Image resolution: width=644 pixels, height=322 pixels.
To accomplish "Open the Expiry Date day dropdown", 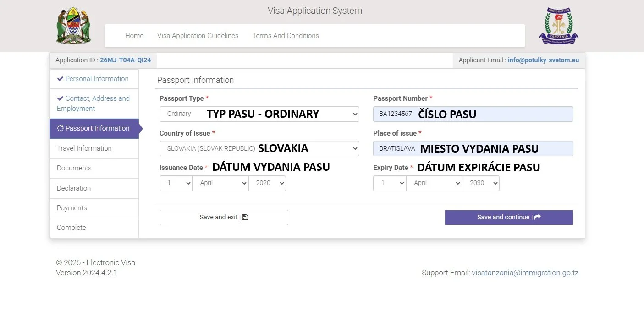I will (390, 183).
